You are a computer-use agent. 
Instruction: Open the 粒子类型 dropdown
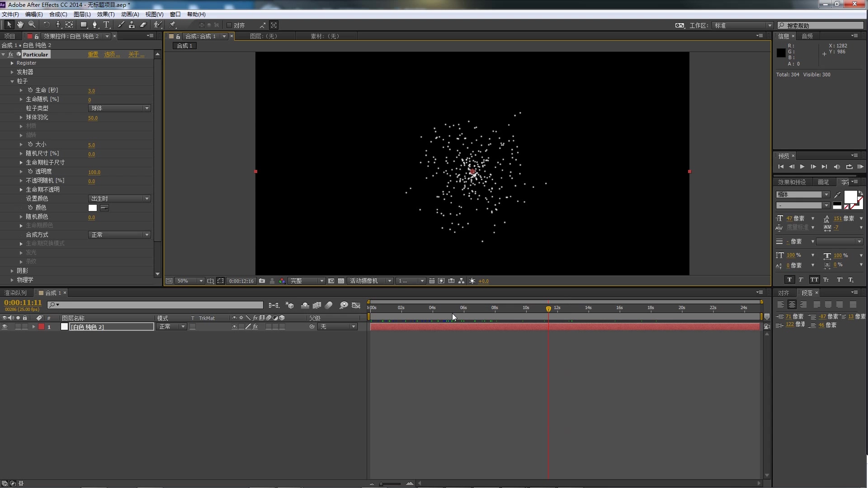coord(119,108)
